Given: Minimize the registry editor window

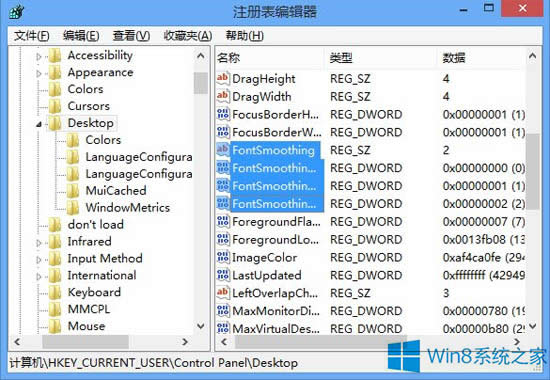Looking at the screenshot, I should [464, 9].
